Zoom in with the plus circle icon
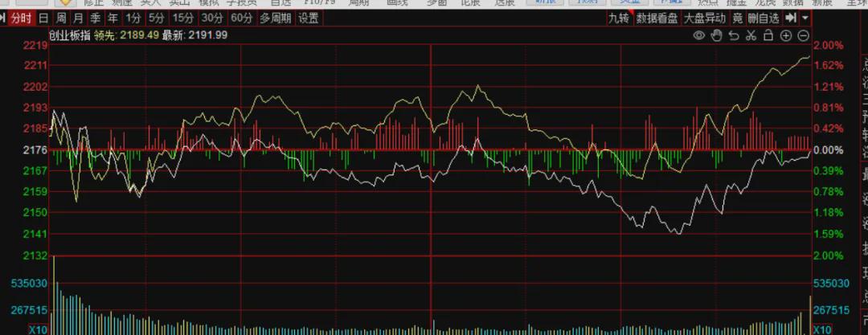 [x=785, y=35]
